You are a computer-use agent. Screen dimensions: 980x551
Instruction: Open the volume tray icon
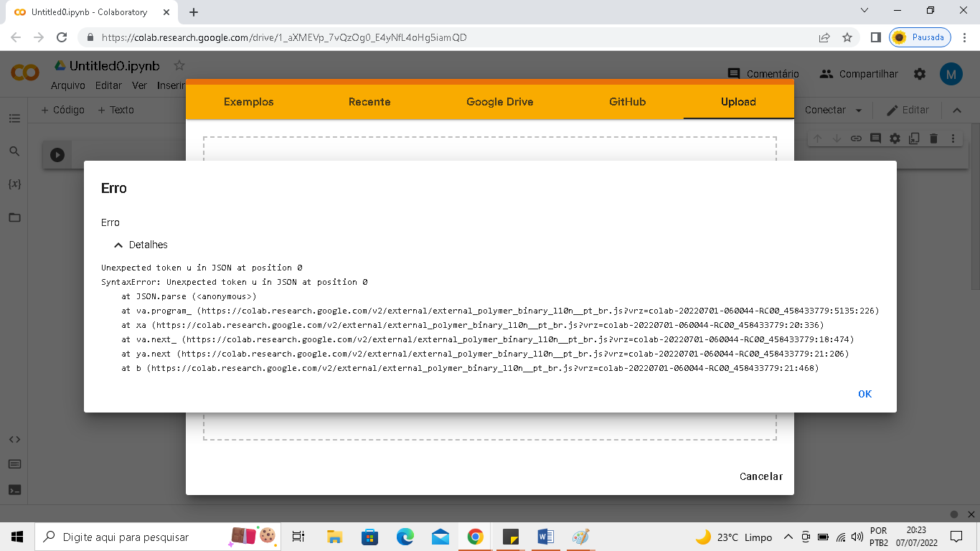[857, 537]
